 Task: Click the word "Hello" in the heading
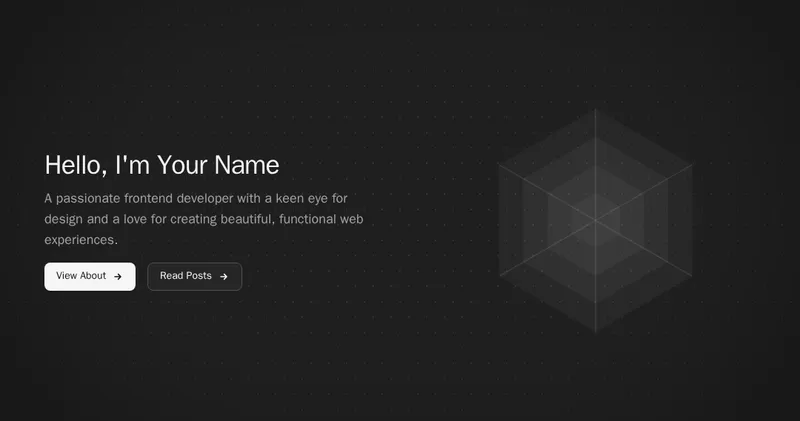point(75,165)
